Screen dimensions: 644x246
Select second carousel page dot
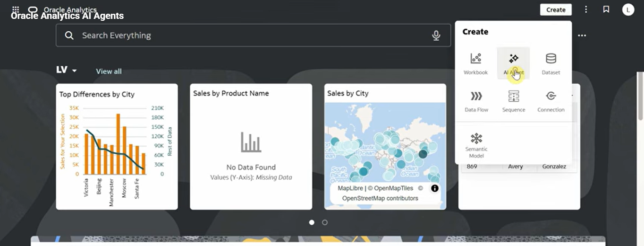pyautogui.click(x=325, y=222)
